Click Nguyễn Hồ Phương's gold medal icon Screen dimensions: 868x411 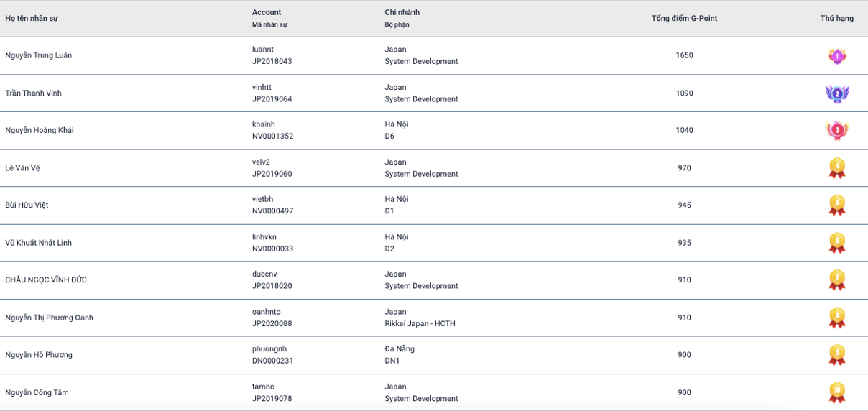[x=837, y=355]
